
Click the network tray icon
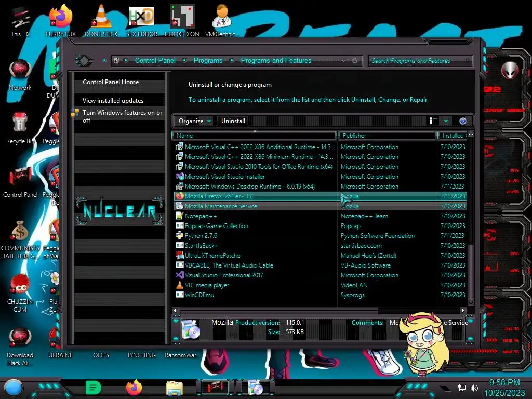click(462, 388)
